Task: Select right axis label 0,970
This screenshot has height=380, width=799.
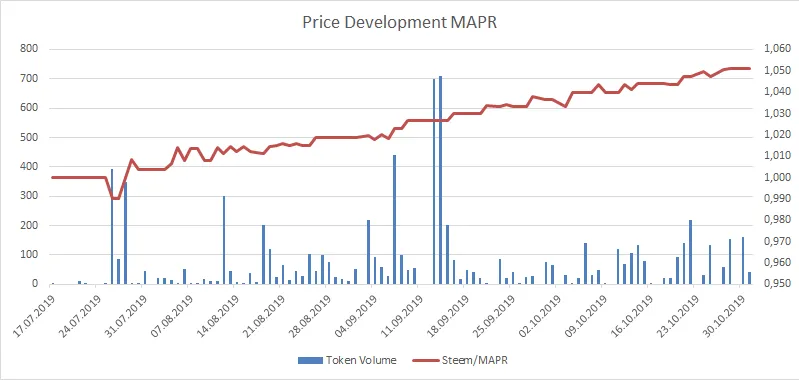Action: (x=777, y=241)
